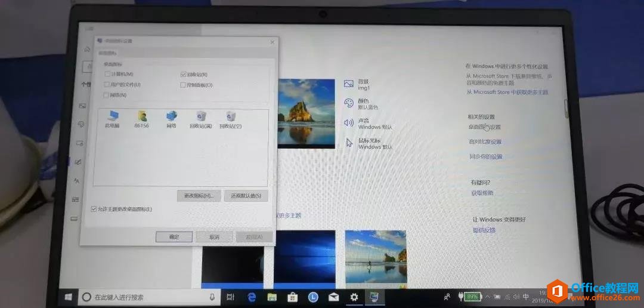Open the clock app on the taskbar
Viewport: 644px width, 308px height.
point(313,297)
